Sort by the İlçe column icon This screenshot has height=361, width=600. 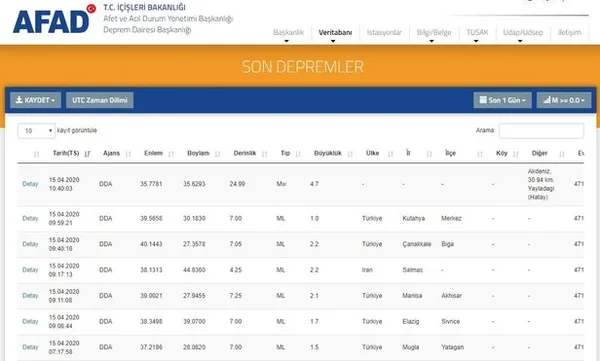click(x=480, y=154)
